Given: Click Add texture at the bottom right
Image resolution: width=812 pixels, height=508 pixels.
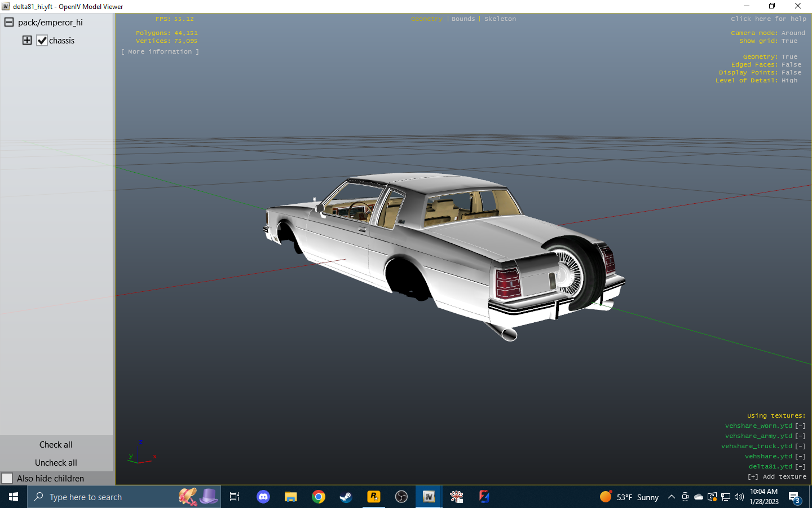Looking at the screenshot, I should (x=777, y=477).
